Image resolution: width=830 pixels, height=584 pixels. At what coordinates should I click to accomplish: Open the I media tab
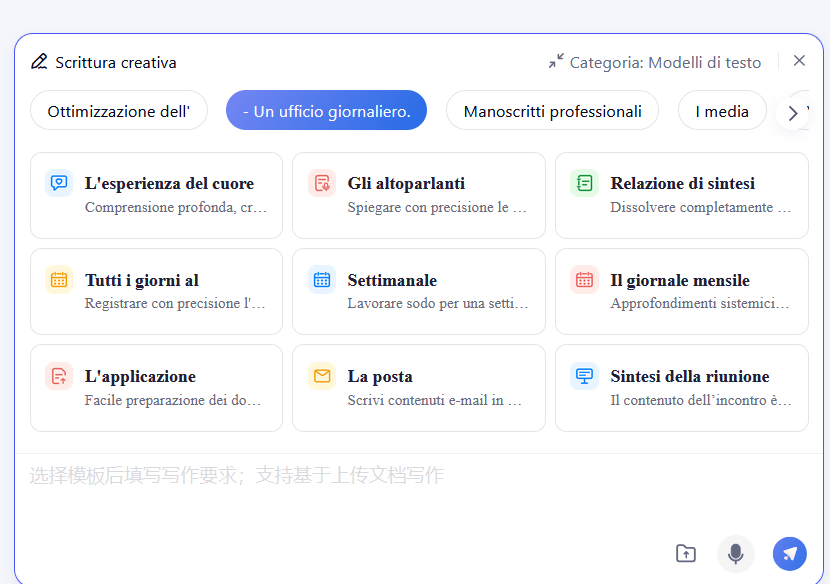tap(722, 111)
